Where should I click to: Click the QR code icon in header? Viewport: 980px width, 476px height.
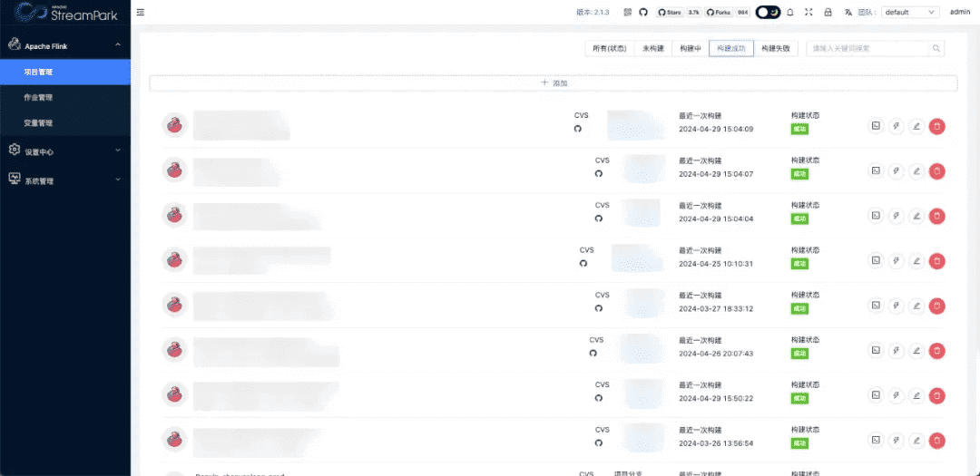[x=627, y=13]
